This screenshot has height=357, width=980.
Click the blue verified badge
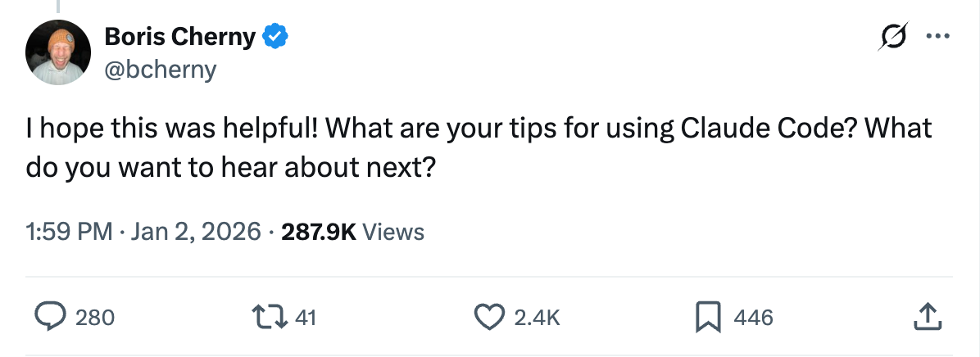click(x=274, y=37)
